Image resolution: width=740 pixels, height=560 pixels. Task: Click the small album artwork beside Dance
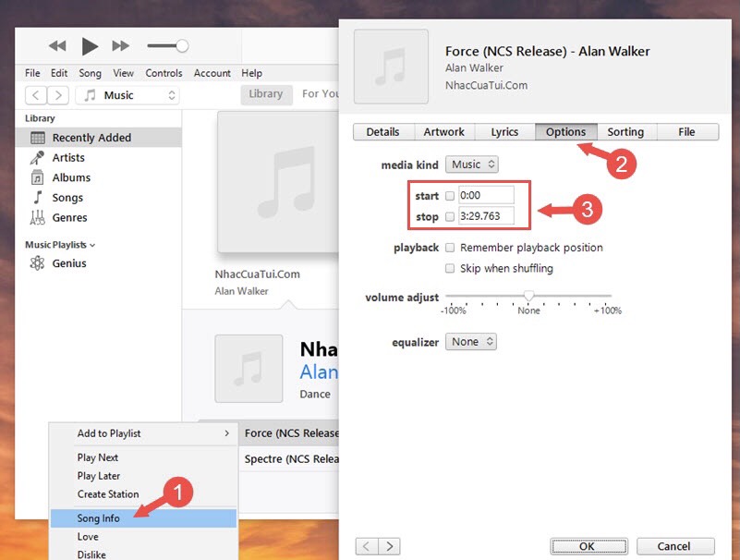pyautogui.click(x=249, y=369)
